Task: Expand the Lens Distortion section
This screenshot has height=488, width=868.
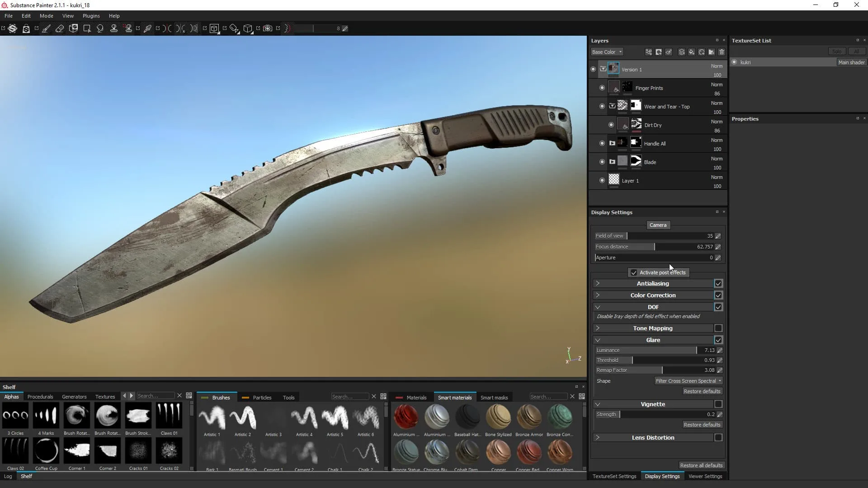Action: point(598,437)
